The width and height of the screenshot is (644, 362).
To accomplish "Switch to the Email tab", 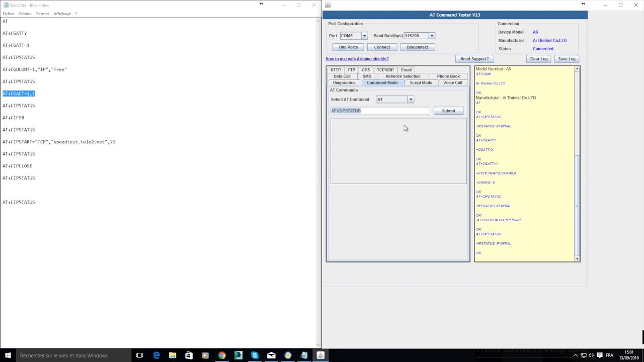I will pos(406,70).
